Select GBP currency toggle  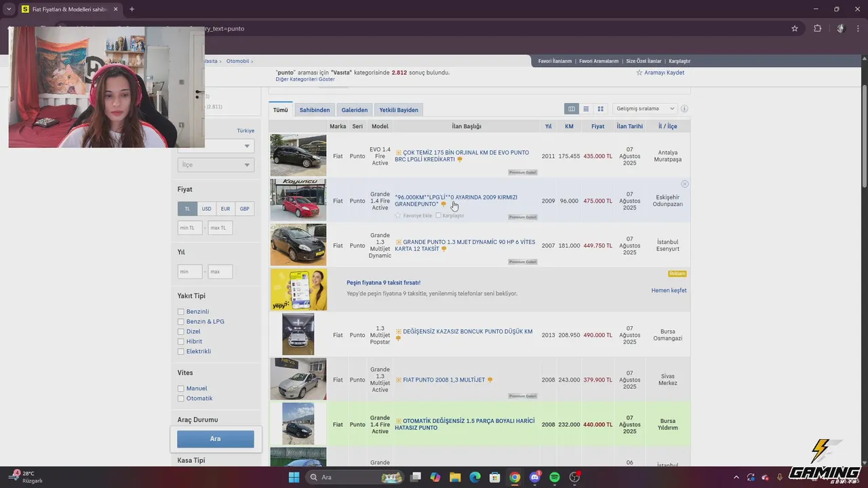pos(244,209)
